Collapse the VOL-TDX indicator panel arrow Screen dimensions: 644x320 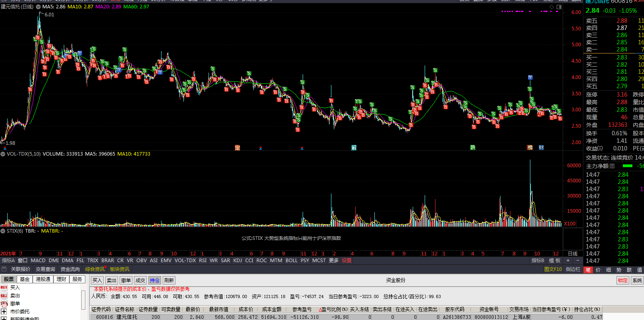tap(3, 154)
